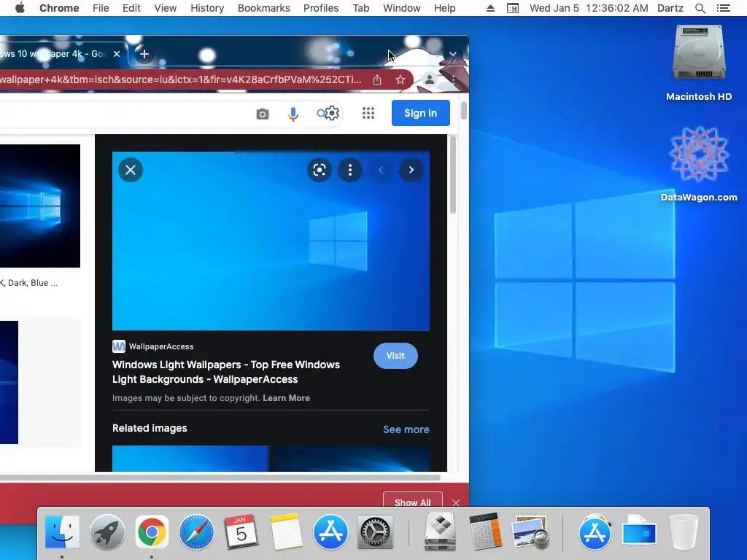Open the Chrome application menu
This screenshot has width=747, height=560.
click(x=59, y=8)
